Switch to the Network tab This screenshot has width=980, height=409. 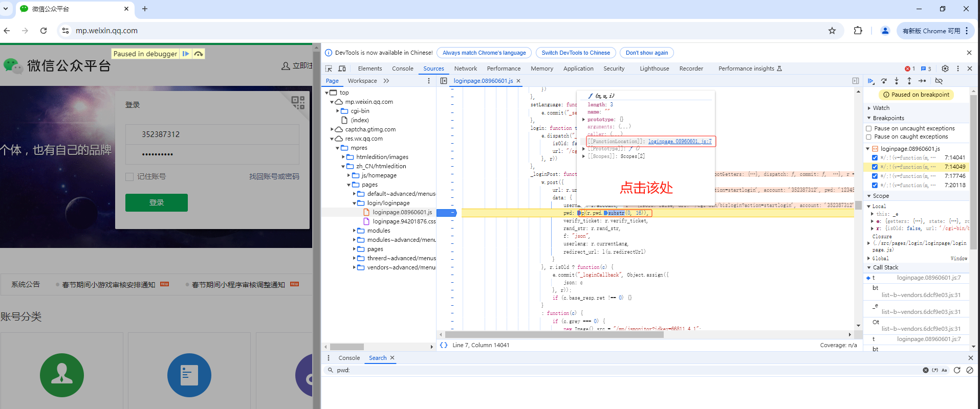pyautogui.click(x=465, y=69)
